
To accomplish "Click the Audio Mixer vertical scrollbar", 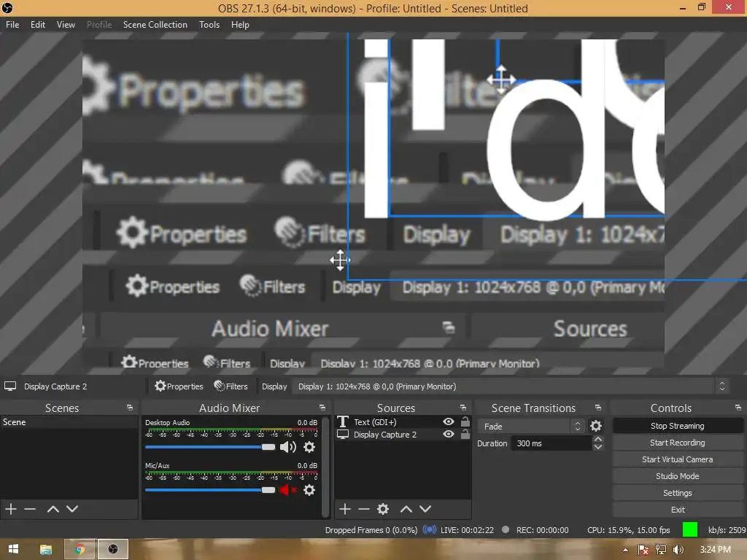I will [325, 467].
